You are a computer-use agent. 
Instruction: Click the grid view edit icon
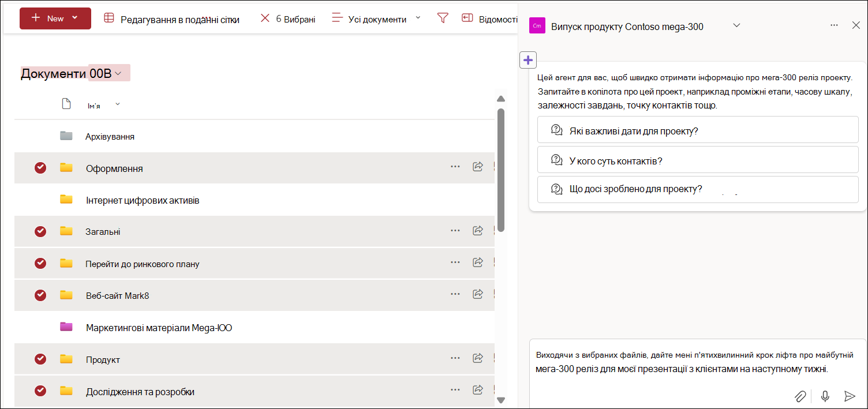tap(109, 18)
